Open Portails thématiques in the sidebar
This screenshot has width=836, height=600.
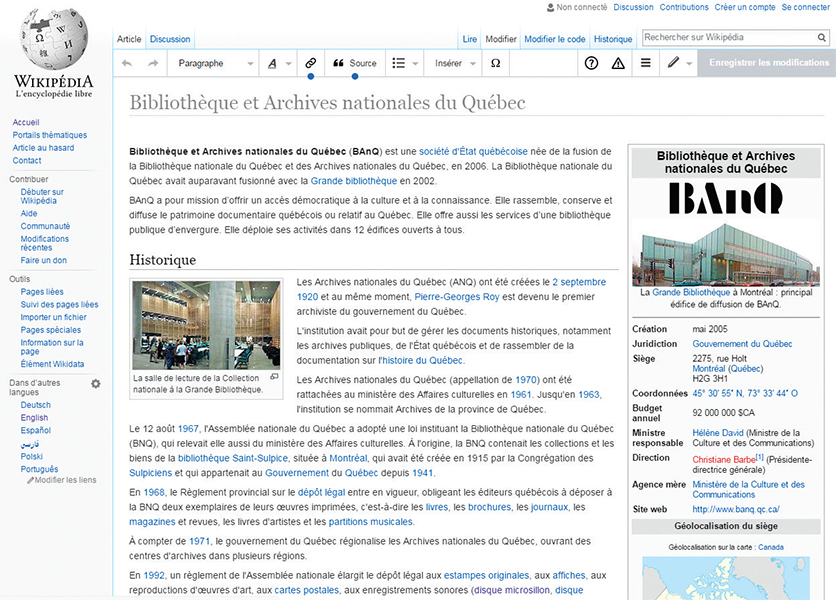50,135
